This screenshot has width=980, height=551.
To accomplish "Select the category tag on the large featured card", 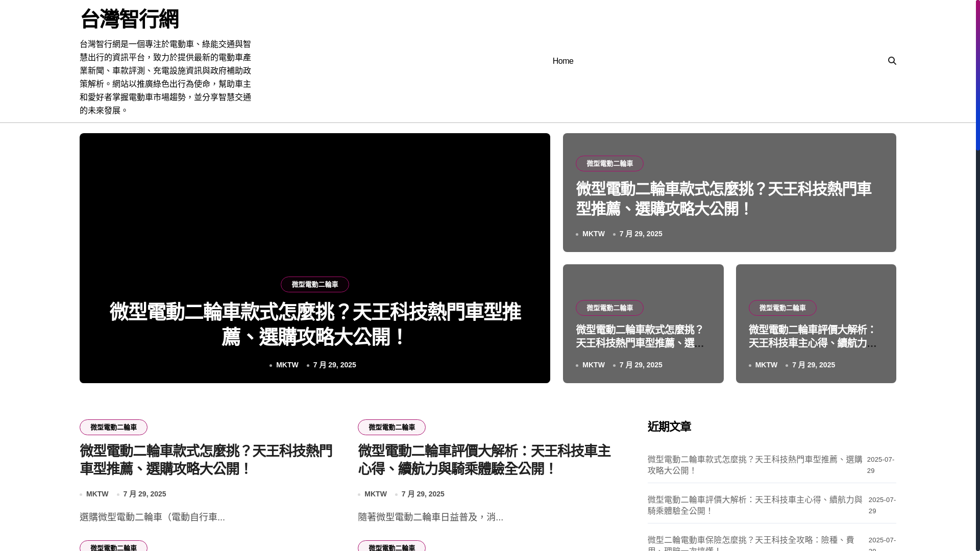I will click(x=315, y=284).
